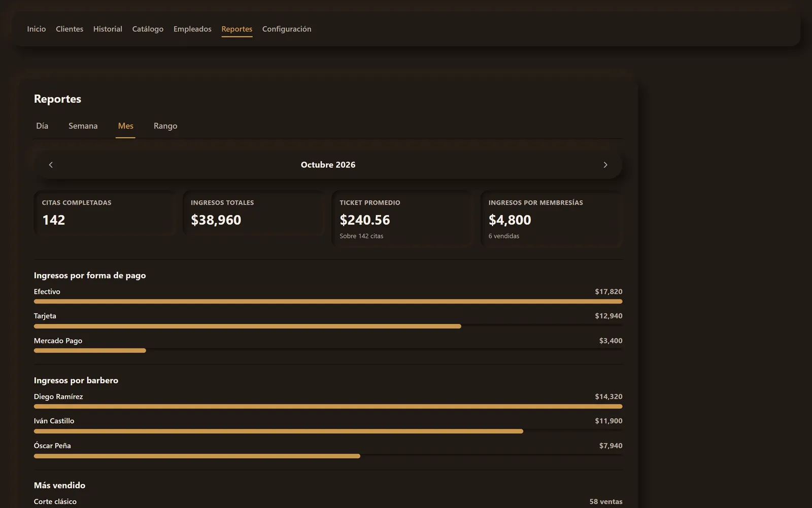Click the $17,820 amount
Screen dimensions: 812x508
tap(608, 292)
